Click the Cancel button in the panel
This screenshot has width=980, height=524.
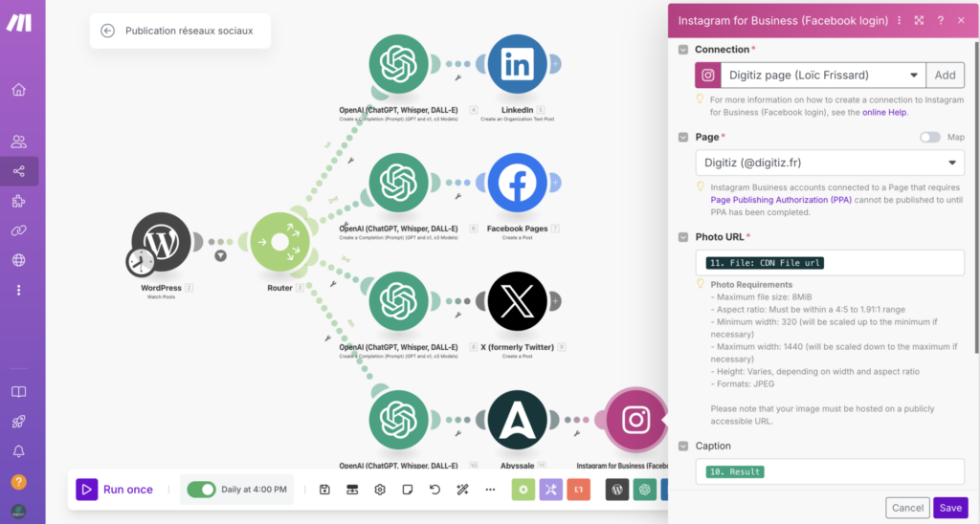907,508
